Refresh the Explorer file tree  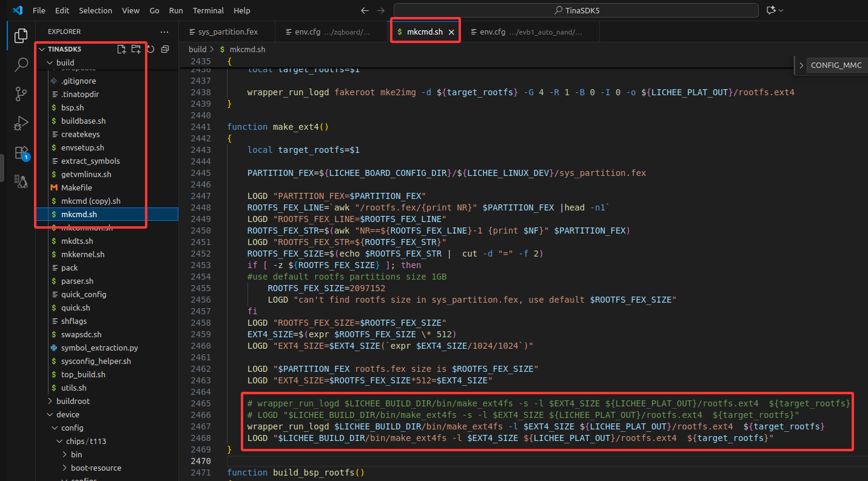tap(150, 49)
